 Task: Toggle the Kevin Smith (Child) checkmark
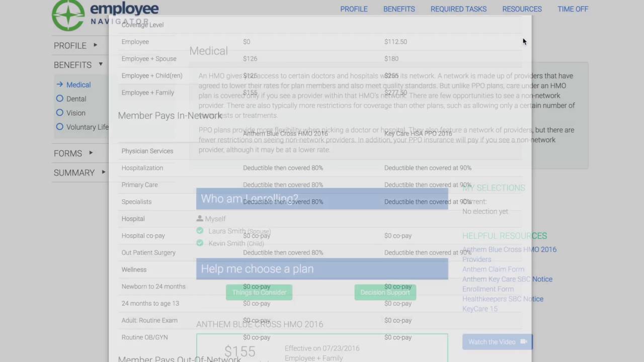tap(200, 243)
